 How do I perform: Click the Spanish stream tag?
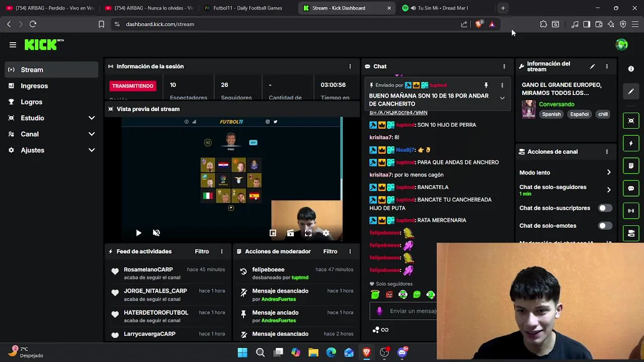551,114
